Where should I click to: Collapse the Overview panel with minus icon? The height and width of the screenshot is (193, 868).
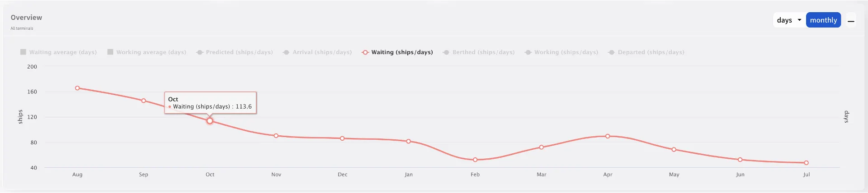coord(851,21)
